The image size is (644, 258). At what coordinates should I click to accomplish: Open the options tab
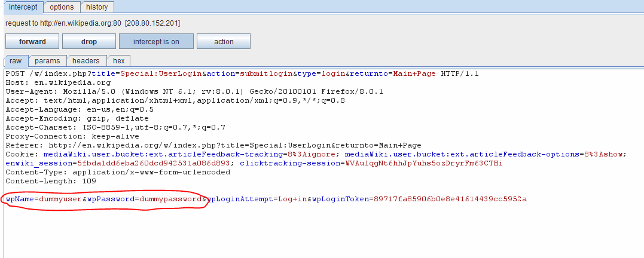click(62, 7)
